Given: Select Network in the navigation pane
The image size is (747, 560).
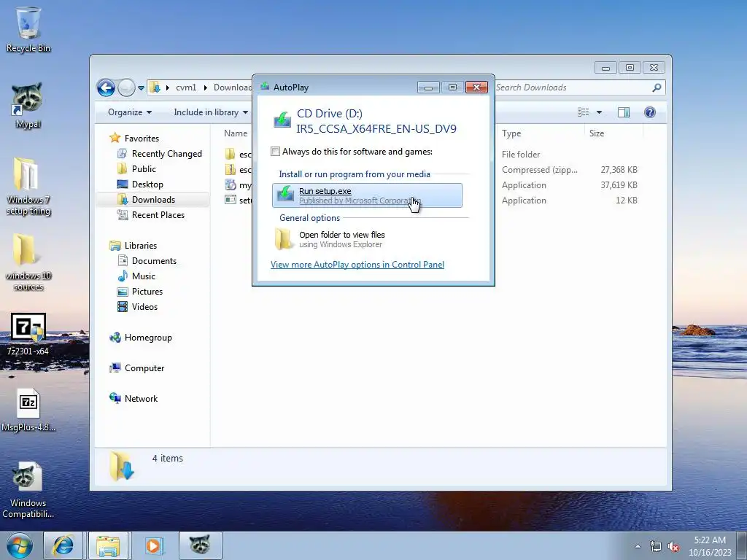Looking at the screenshot, I should (141, 399).
